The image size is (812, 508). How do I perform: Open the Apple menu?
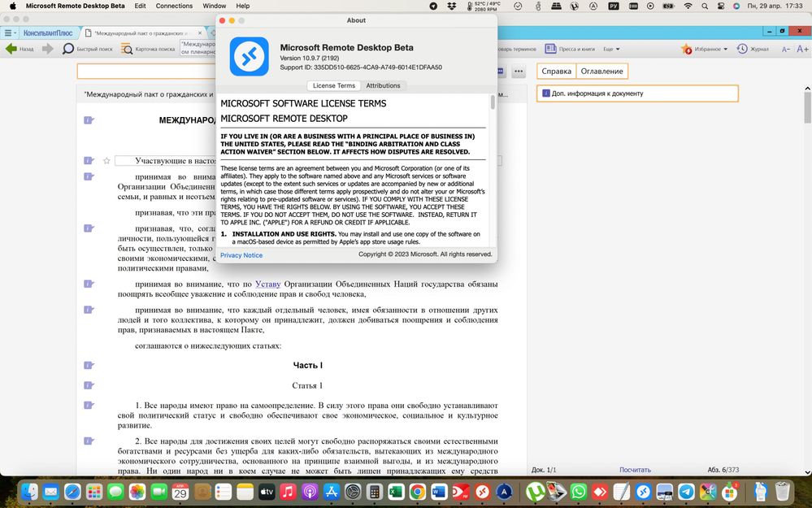tap(13, 7)
